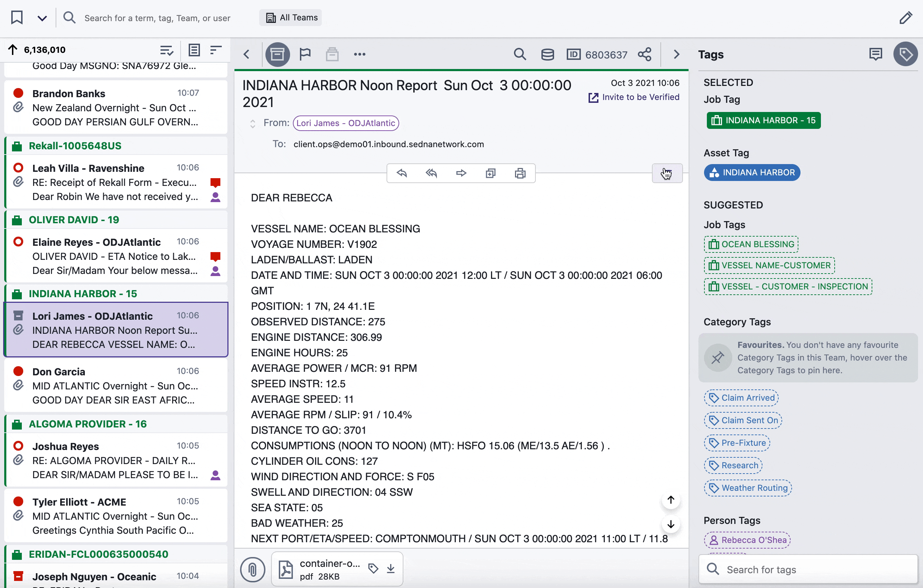Apply the Claim Sent On category tag
Image resolution: width=923 pixels, height=588 pixels.
pos(743,420)
